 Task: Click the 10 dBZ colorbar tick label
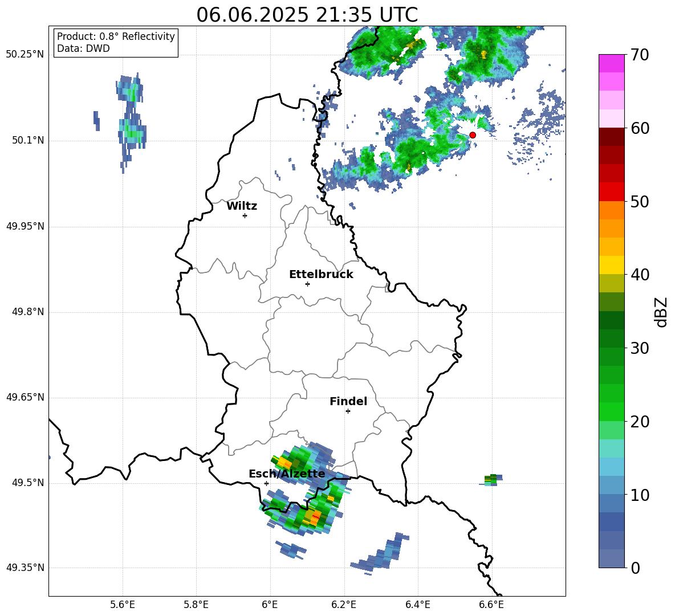pyautogui.click(x=640, y=495)
